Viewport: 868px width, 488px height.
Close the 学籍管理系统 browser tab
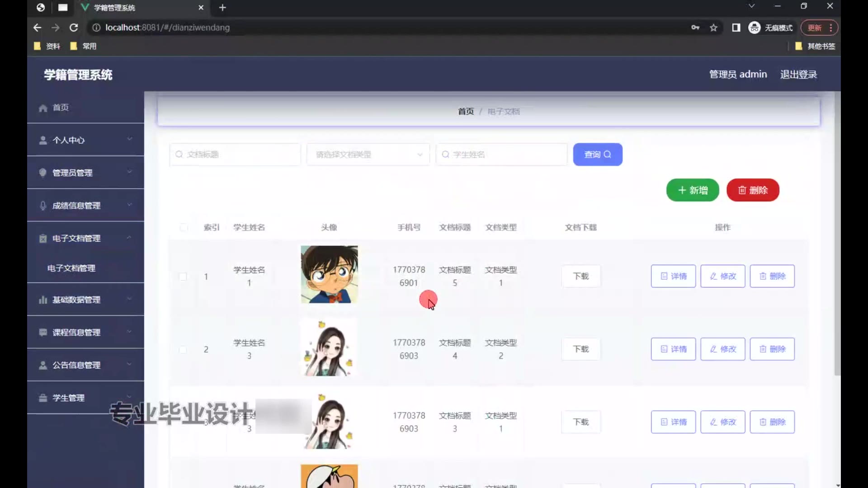[201, 7]
